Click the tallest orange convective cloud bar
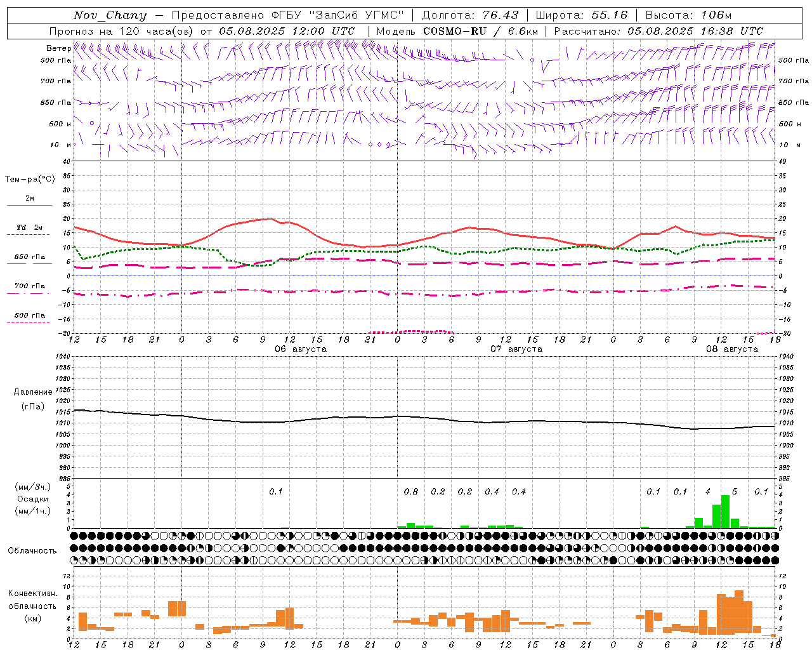This screenshot has width=812, height=650. [738, 612]
